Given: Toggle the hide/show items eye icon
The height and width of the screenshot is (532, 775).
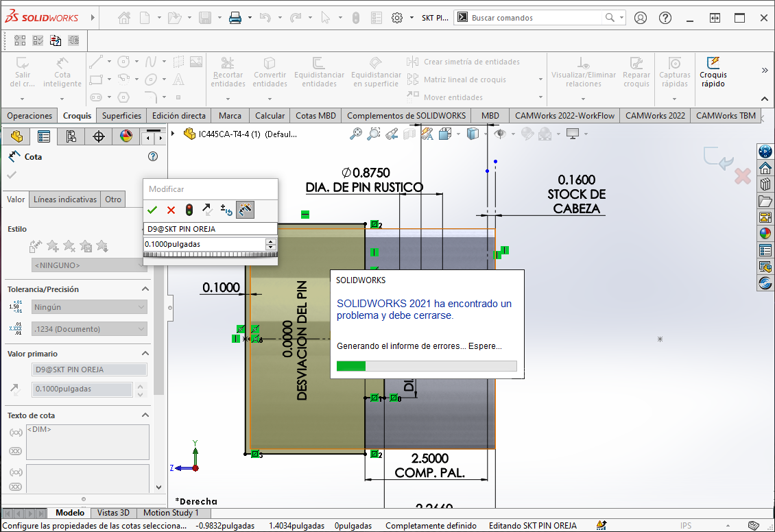Looking at the screenshot, I should pos(500,134).
